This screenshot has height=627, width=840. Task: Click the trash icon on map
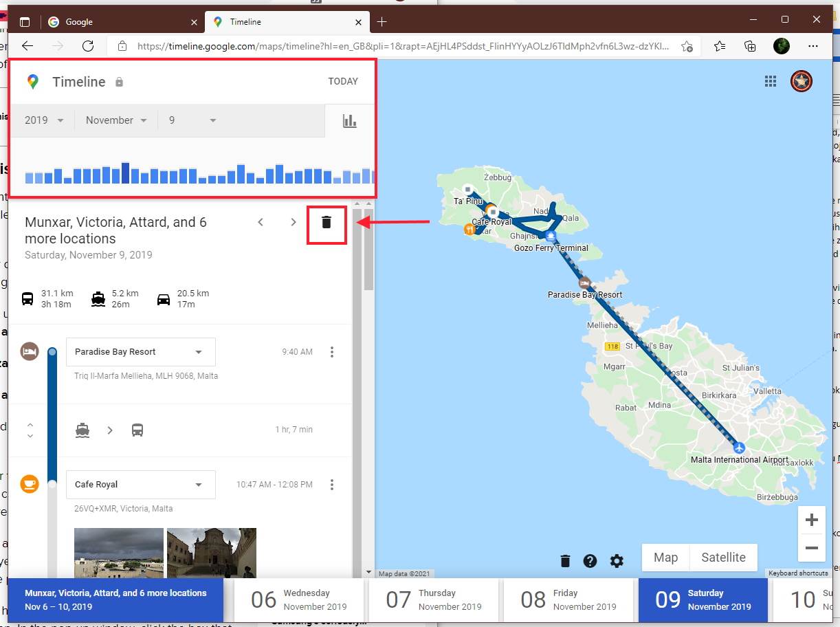point(565,561)
